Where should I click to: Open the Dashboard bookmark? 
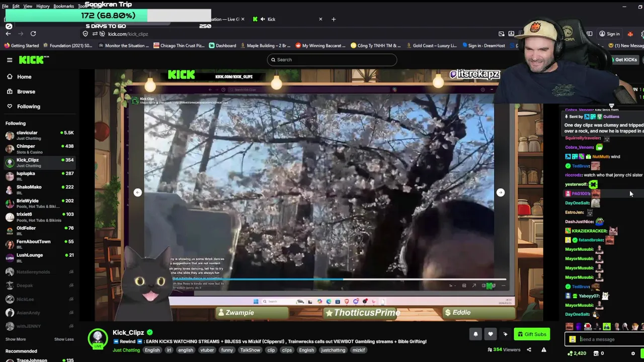tap(222, 45)
